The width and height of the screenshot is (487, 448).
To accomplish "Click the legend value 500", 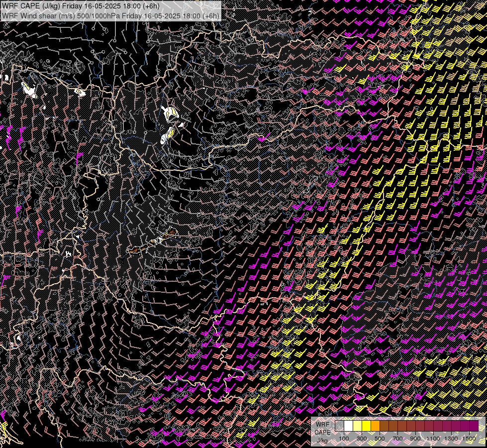I will click(380, 439).
